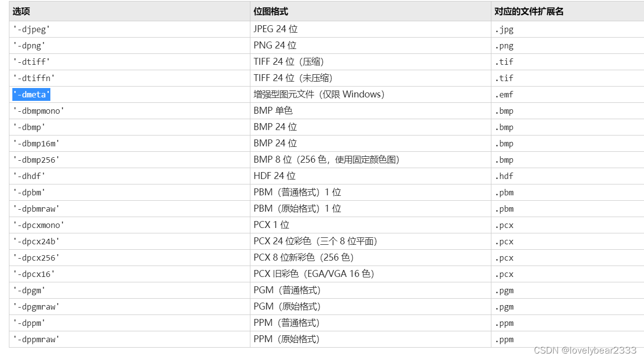Click the '位图格式' column header

tap(271, 11)
